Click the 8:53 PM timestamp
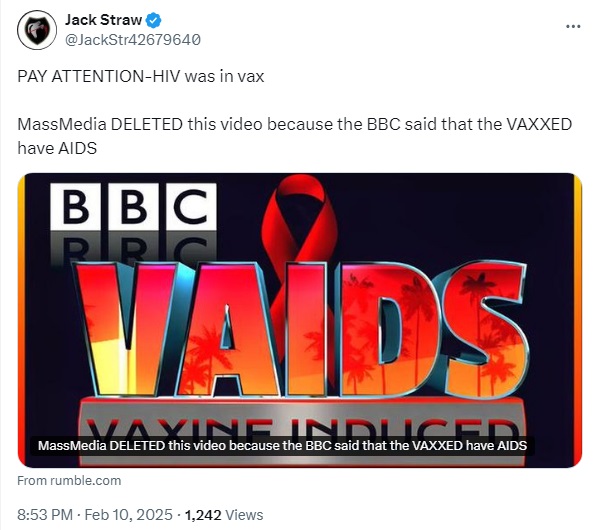This screenshot has height=530, width=593. pyautogui.click(x=45, y=515)
